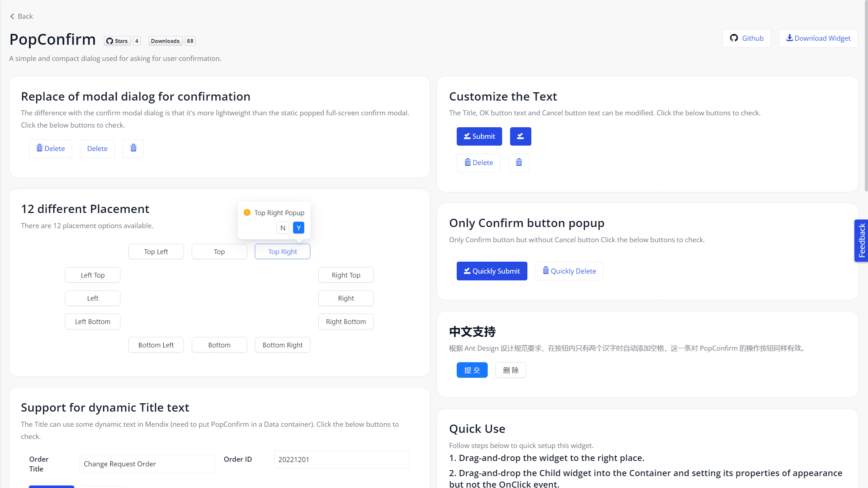Viewport: 868px width, 488px height.
Task: Click the warning icon in the Top Right Popup
Action: pos(247,213)
